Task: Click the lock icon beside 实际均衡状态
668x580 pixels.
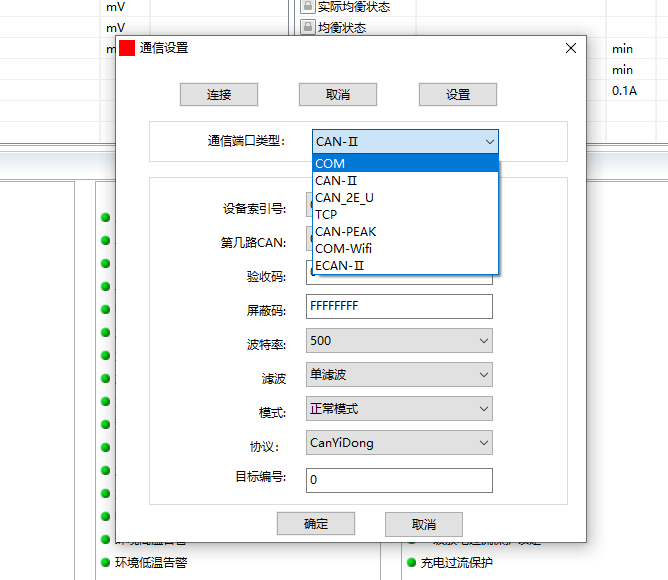Action: pos(308,7)
